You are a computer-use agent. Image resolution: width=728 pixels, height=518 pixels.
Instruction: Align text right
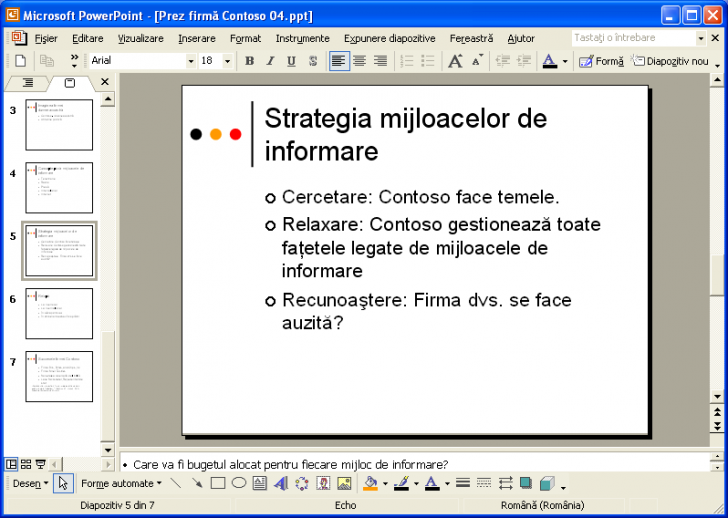click(380, 61)
